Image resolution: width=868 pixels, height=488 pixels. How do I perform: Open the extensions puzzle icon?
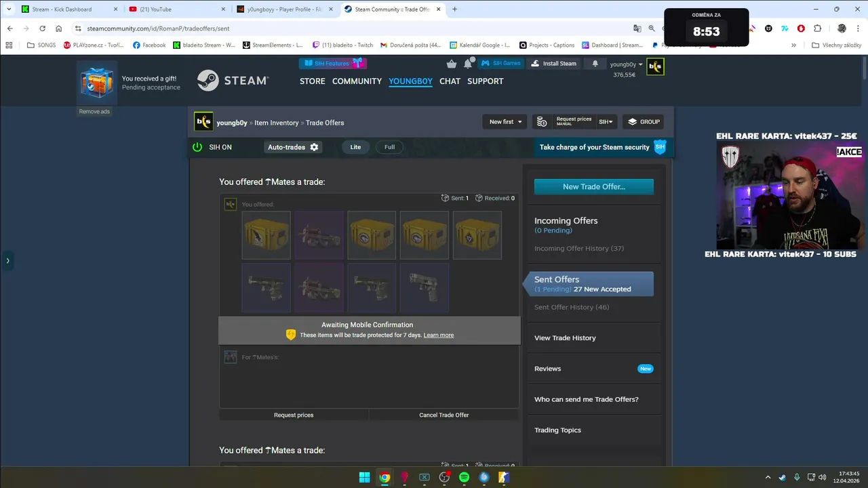(817, 28)
